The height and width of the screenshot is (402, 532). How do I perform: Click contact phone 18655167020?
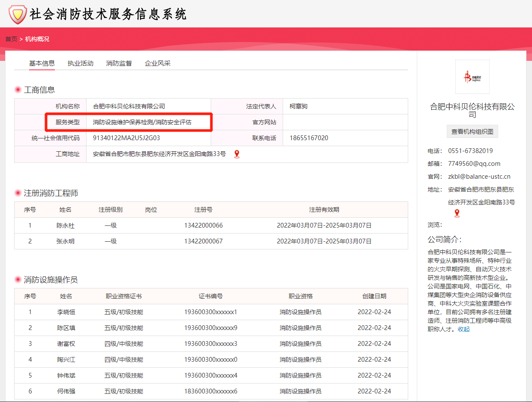tap(309, 138)
